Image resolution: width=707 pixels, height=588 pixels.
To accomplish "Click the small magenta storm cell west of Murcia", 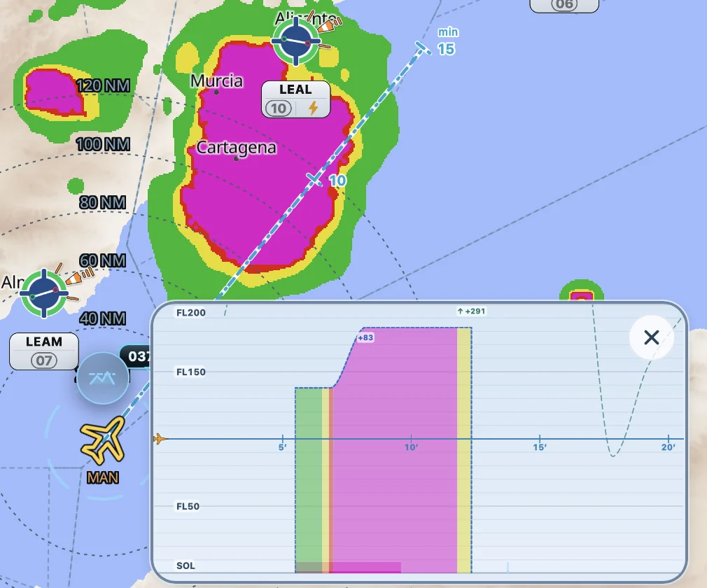I will pyautogui.click(x=53, y=92).
